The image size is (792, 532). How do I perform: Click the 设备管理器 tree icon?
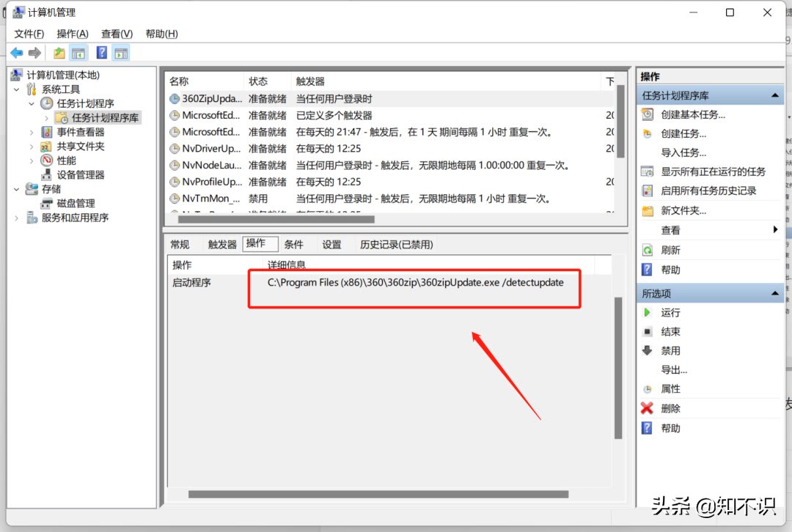click(x=46, y=174)
